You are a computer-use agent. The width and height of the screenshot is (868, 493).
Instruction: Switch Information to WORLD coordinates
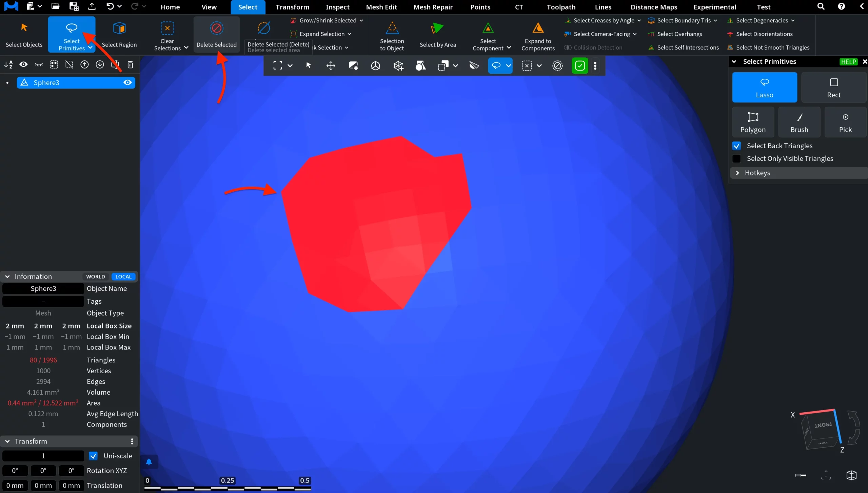click(96, 277)
